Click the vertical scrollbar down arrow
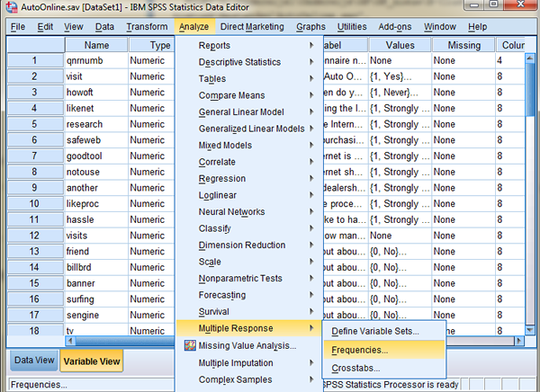 [x=530, y=330]
